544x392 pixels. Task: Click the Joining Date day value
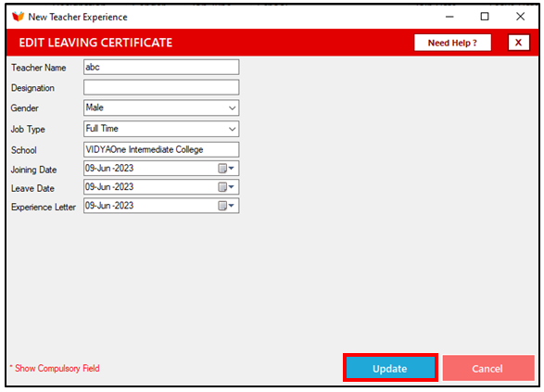pyautogui.click(x=89, y=169)
